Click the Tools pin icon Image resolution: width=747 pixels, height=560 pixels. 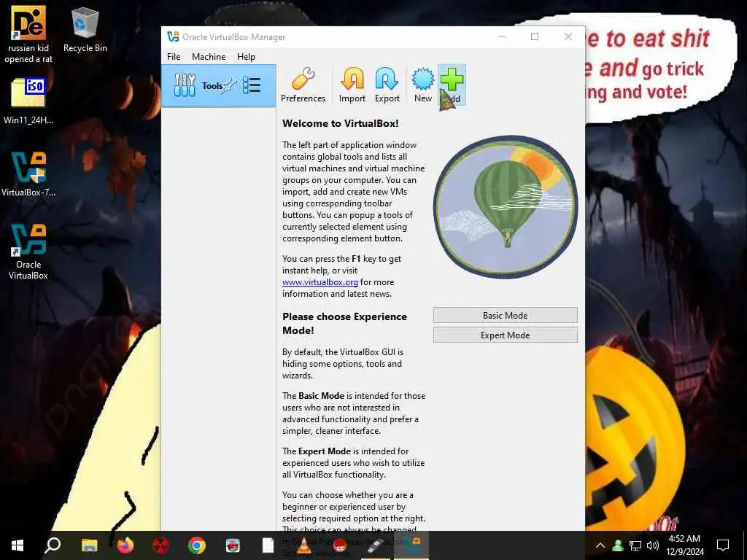coord(230,85)
